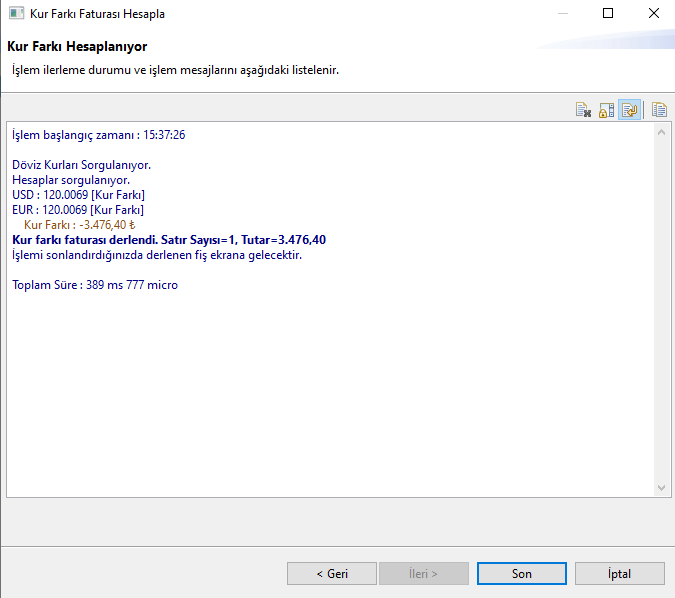The image size is (675, 598).
Task: Toggle the word wrap toolbar button
Action: (x=629, y=110)
